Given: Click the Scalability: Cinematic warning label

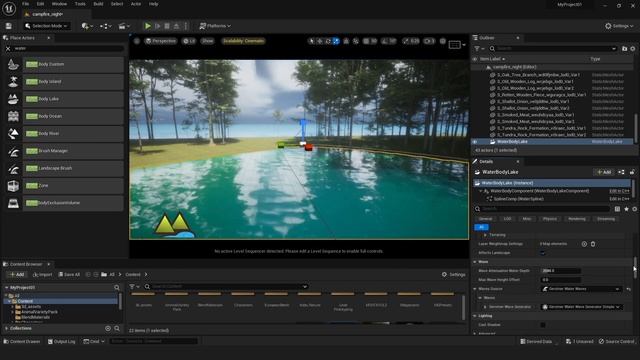Looking at the screenshot, I should pos(243,41).
